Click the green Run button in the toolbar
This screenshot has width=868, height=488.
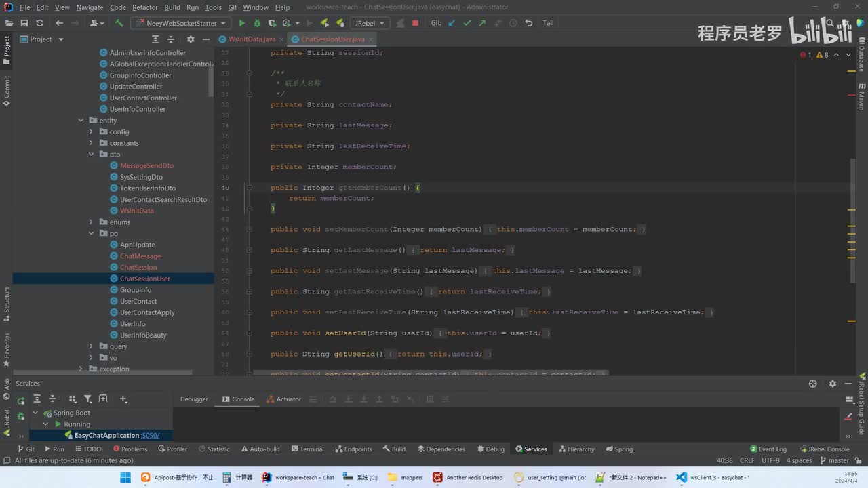click(x=242, y=23)
